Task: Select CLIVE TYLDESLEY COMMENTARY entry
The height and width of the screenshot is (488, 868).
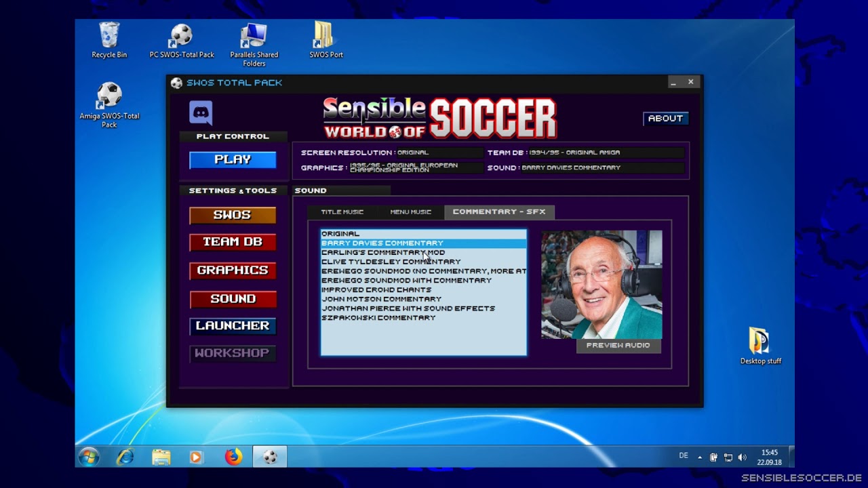Action: [x=423, y=262]
